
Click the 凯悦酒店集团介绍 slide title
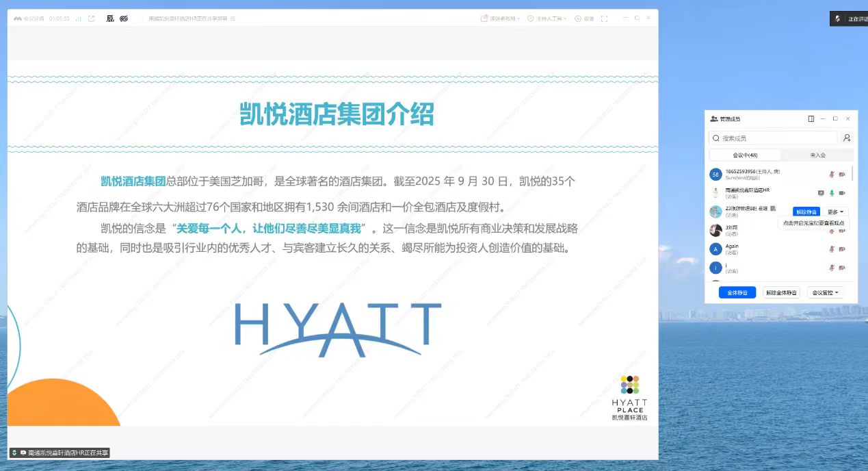(x=337, y=114)
